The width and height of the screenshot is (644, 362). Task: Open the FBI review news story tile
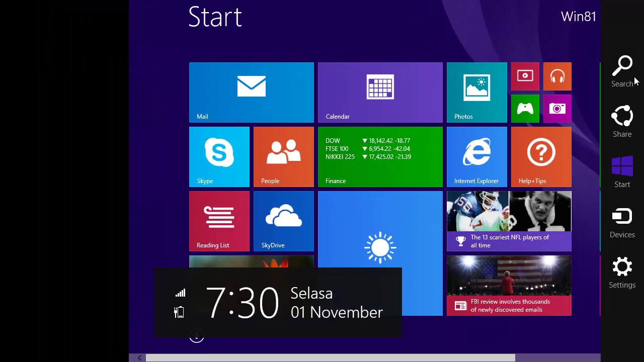click(x=509, y=286)
